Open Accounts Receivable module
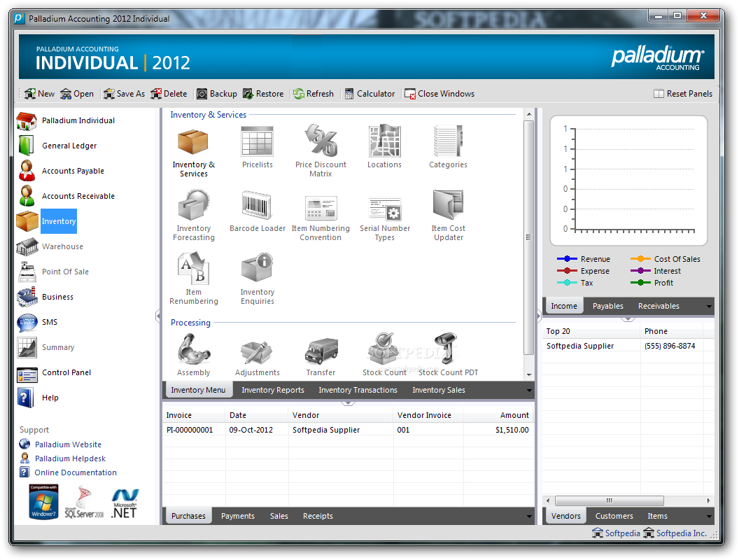The width and height of the screenshot is (739, 560). coord(66,195)
